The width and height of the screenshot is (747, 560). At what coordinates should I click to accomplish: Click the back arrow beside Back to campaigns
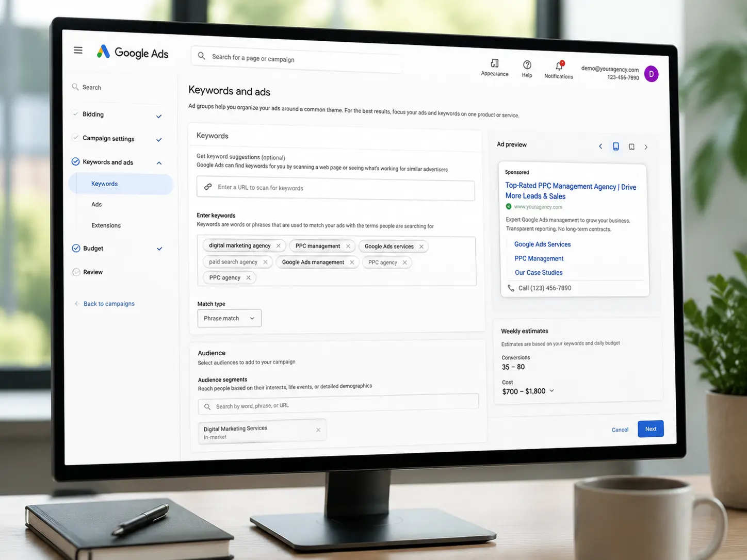[76, 304]
